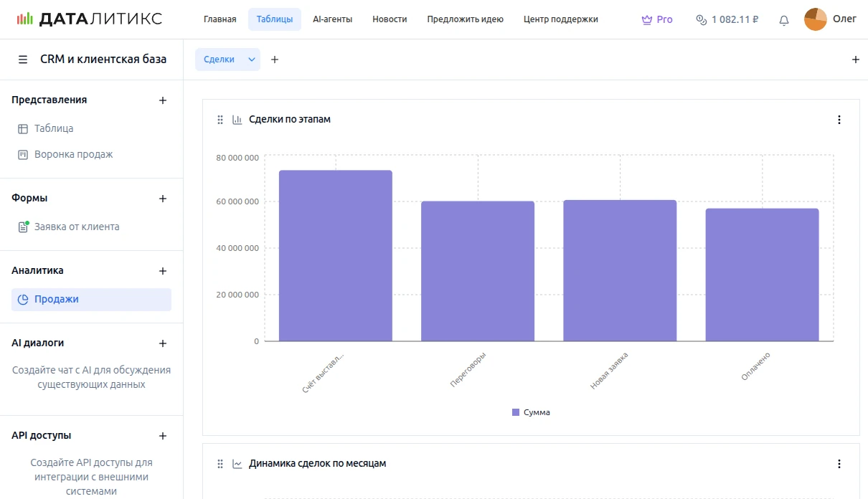Add a new Представления item with plus

(x=163, y=100)
